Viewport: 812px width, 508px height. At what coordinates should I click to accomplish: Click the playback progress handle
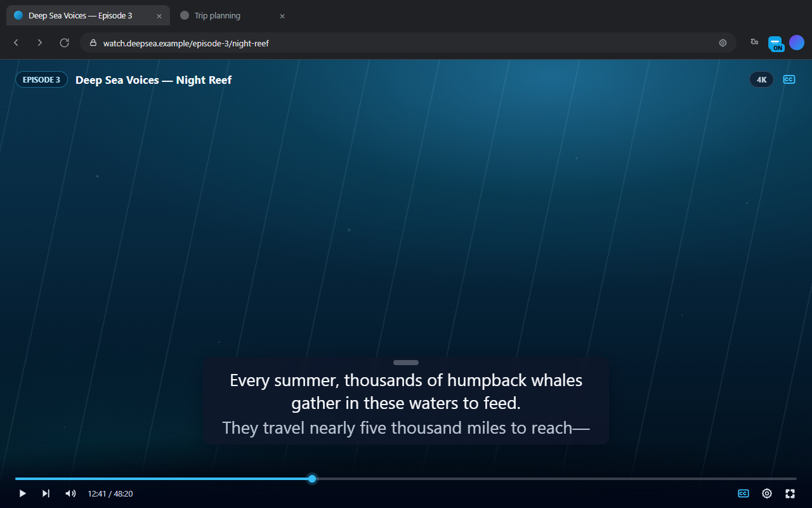pos(312,479)
